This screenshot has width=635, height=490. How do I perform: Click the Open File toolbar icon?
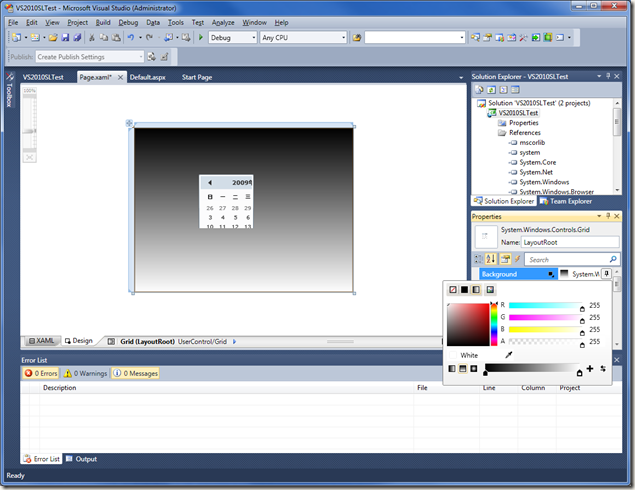tap(53, 38)
